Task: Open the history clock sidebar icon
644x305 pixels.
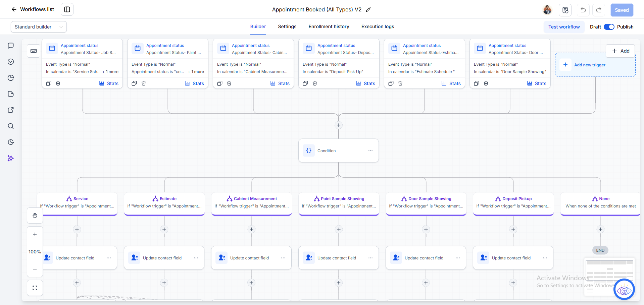Action: pos(11,142)
